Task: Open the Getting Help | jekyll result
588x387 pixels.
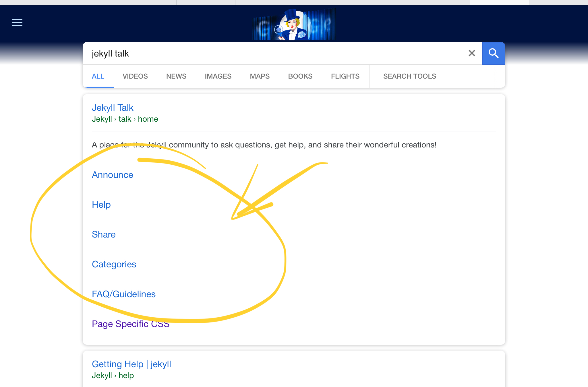Action: (131, 364)
